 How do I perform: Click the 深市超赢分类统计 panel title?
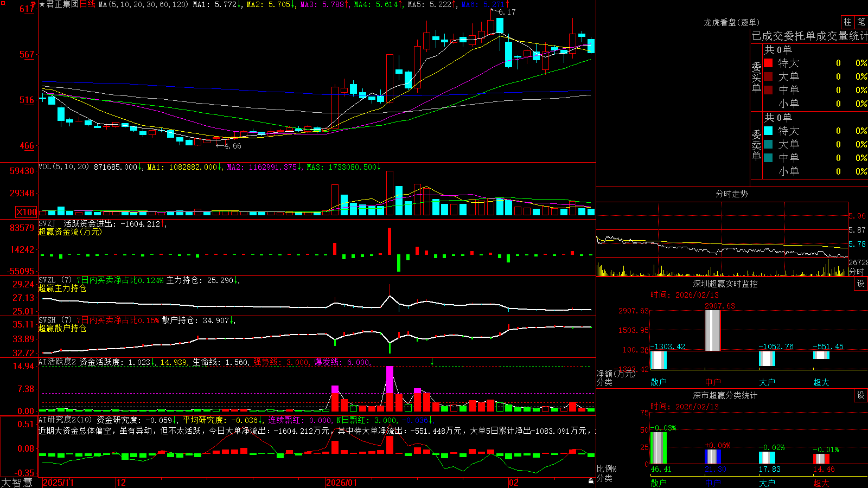(725, 395)
